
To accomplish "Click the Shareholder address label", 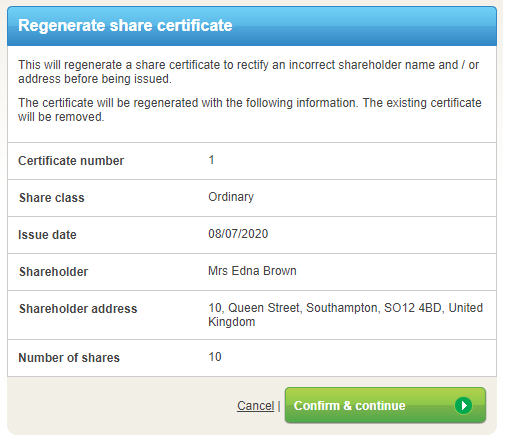I will (78, 309).
